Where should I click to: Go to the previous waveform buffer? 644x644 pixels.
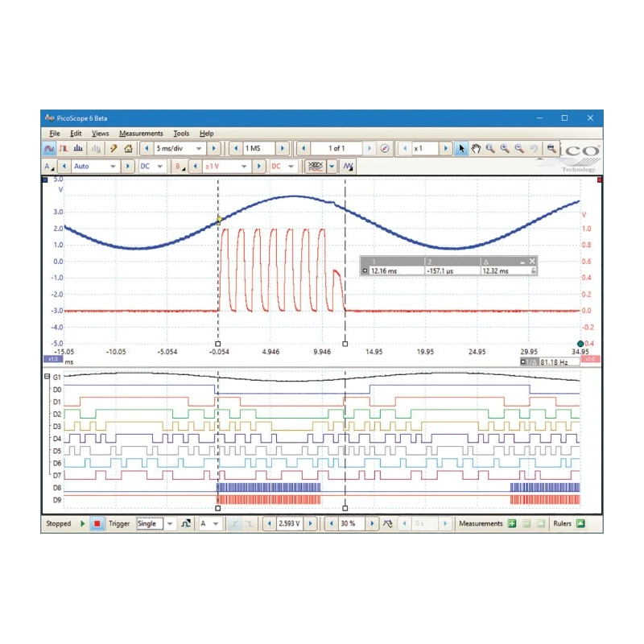tap(303, 149)
